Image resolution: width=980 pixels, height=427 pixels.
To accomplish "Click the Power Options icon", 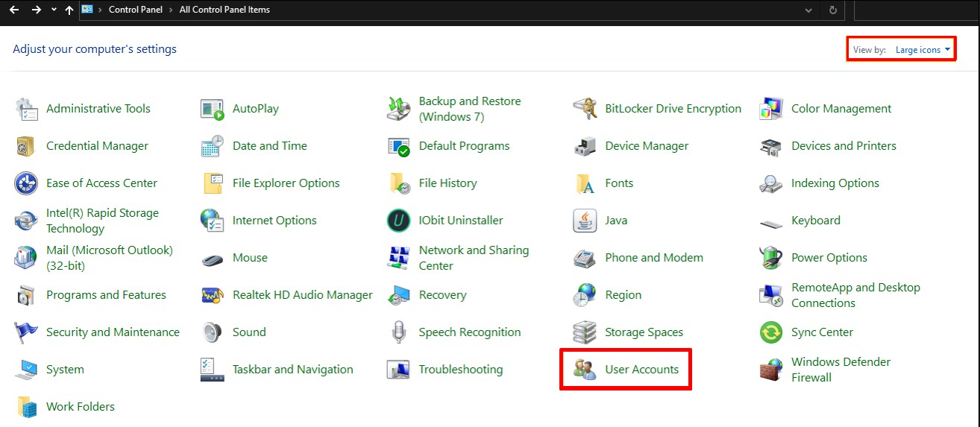I will click(x=771, y=258).
